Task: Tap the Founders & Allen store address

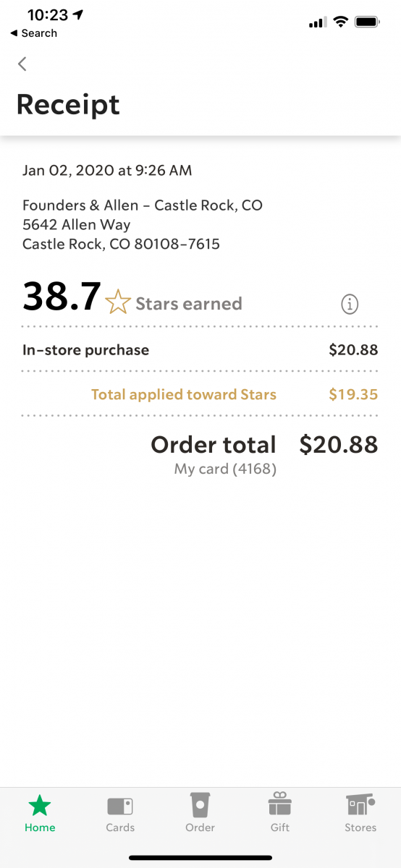Action: pos(143,225)
